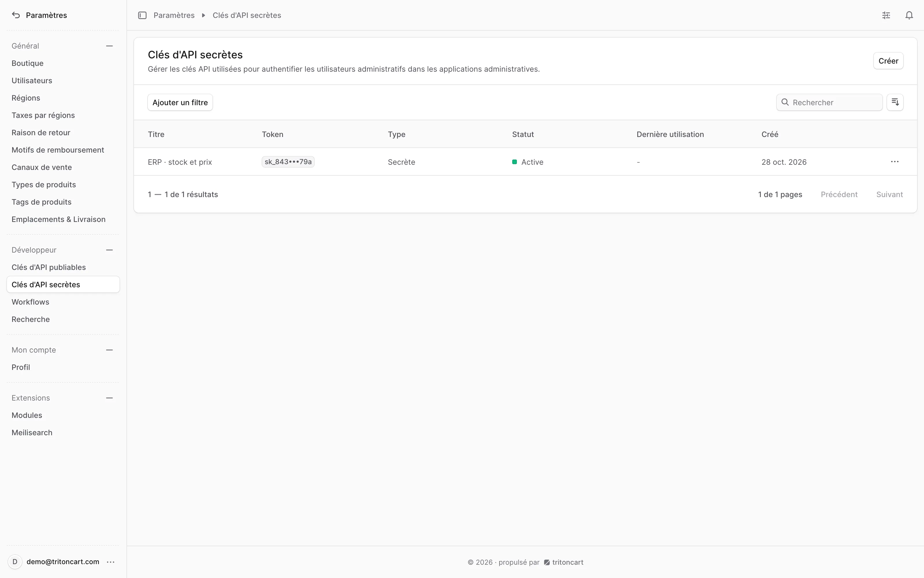This screenshot has height=578, width=924.
Task: Click the Créer button
Action: pos(888,61)
